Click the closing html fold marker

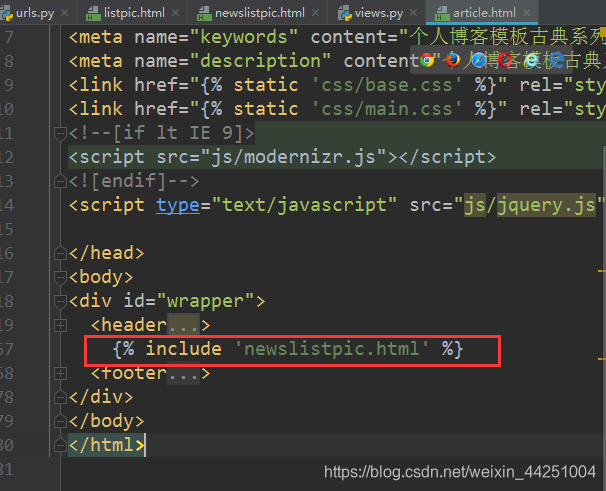point(60,445)
